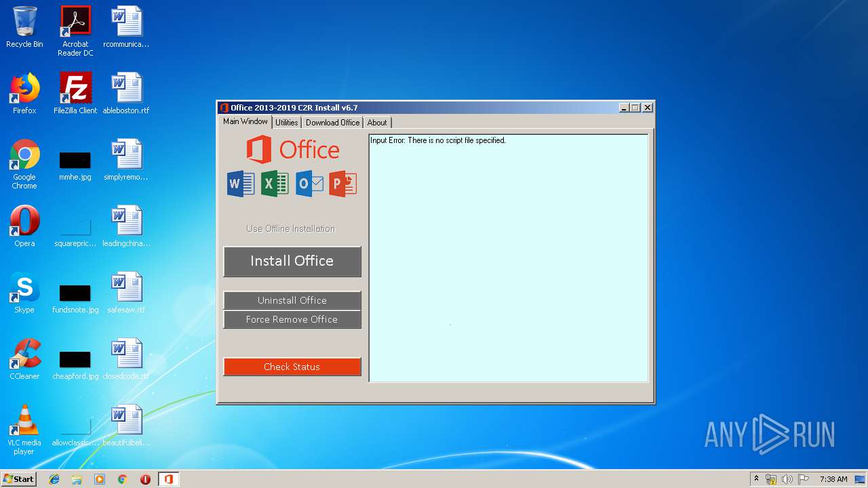868x488 pixels.
Task: Click Use Offline Installation label
Action: [x=290, y=228]
